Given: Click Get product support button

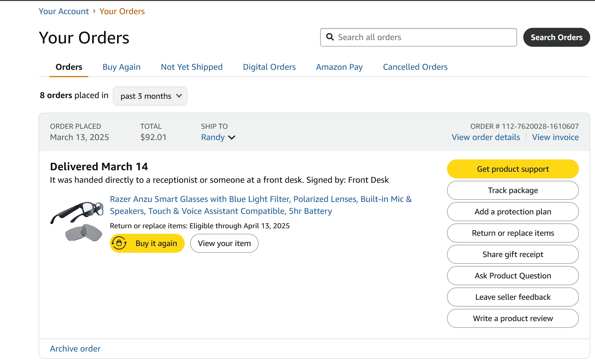Looking at the screenshot, I should click(513, 169).
